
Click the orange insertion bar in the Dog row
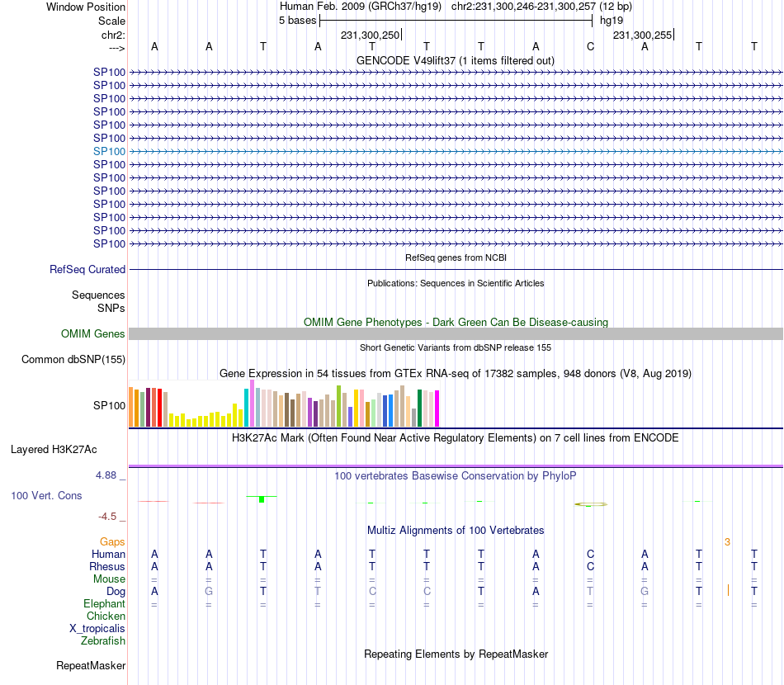pos(728,590)
